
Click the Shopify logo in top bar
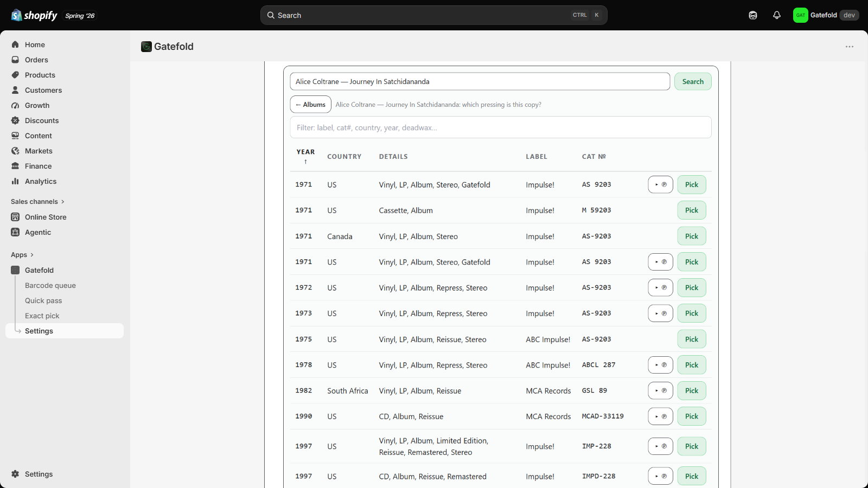pyautogui.click(x=34, y=15)
